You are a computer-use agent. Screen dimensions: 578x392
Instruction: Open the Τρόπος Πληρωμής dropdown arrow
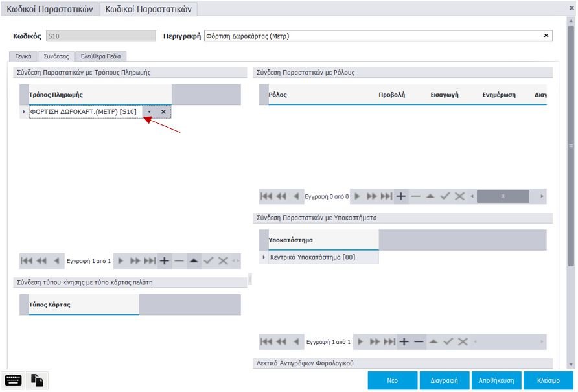(x=149, y=111)
